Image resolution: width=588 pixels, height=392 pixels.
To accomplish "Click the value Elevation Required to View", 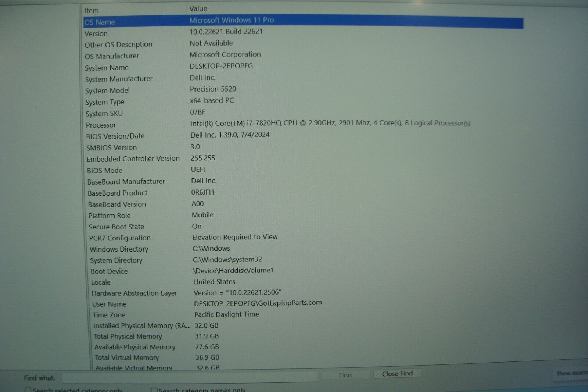I will [235, 237].
